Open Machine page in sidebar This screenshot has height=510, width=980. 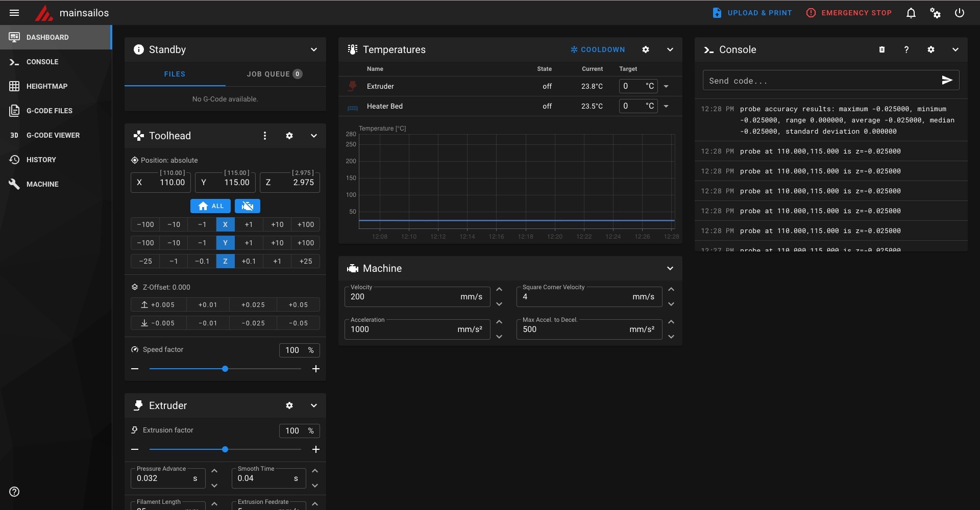(56, 184)
